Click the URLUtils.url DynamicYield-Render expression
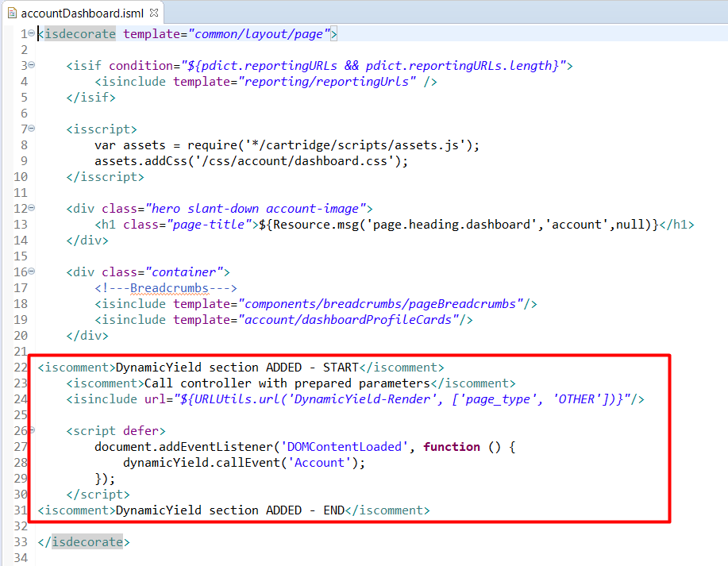Screen dimensions: 728x566 point(402,399)
